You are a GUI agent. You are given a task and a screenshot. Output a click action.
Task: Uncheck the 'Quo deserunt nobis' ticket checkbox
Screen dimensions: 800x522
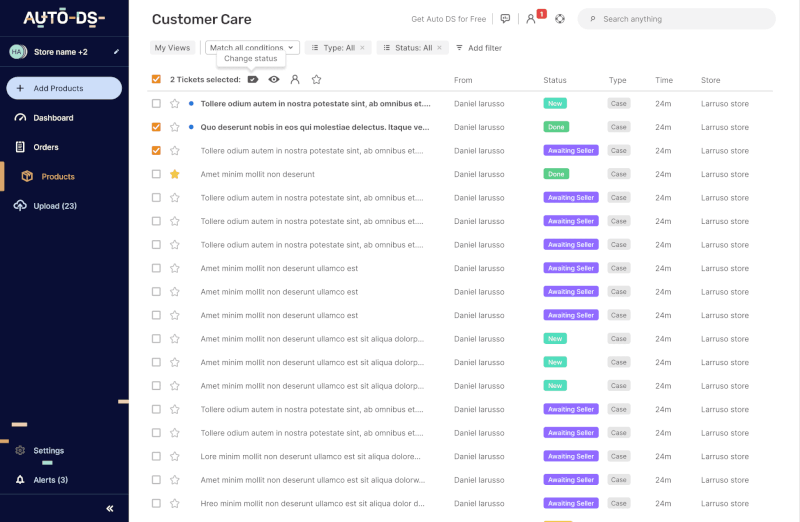point(156,127)
